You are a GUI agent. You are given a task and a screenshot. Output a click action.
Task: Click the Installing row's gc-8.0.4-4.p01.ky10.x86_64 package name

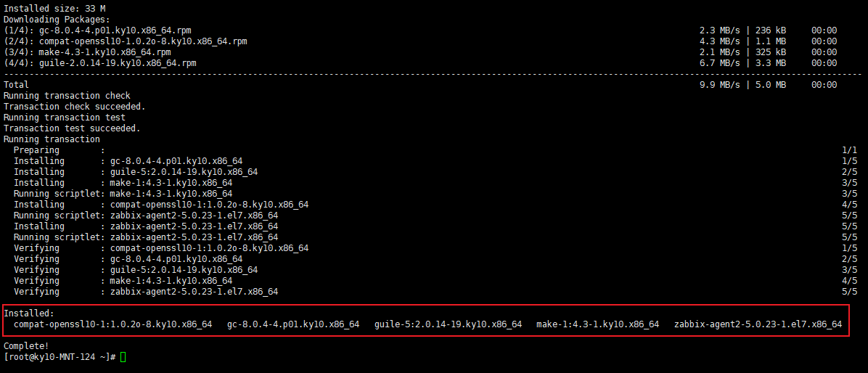[176, 161]
